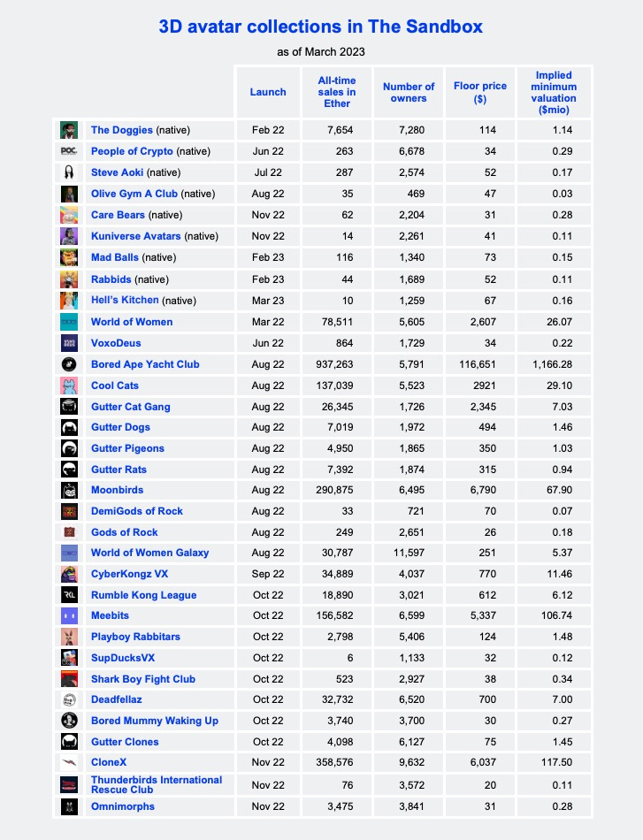Click the Olive Gym A Club icon
Image resolution: width=643 pixels, height=840 pixels.
(x=69, y=194)
